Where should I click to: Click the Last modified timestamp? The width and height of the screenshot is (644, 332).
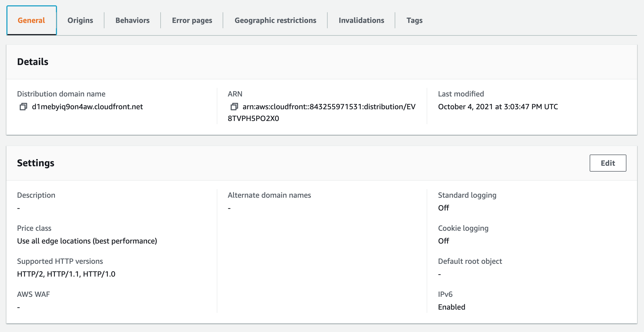pyautogui.click(x=498, y=107)
